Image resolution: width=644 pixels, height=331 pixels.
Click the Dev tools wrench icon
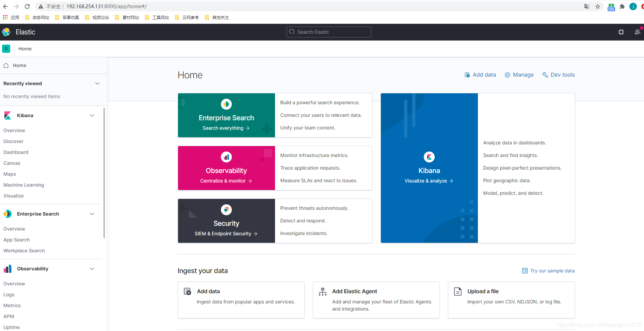[545, 75]
